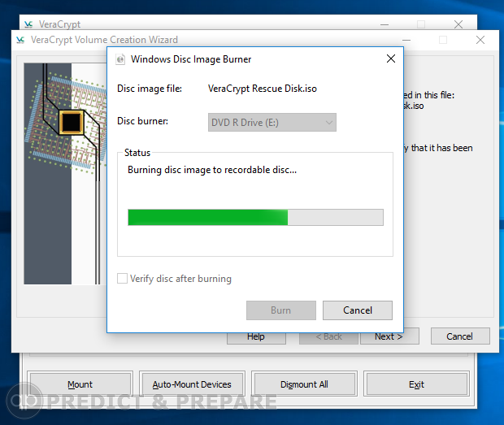Maximize the Volume Creation Wizard window
Screen dimensions: 504x425
point(443,40)
